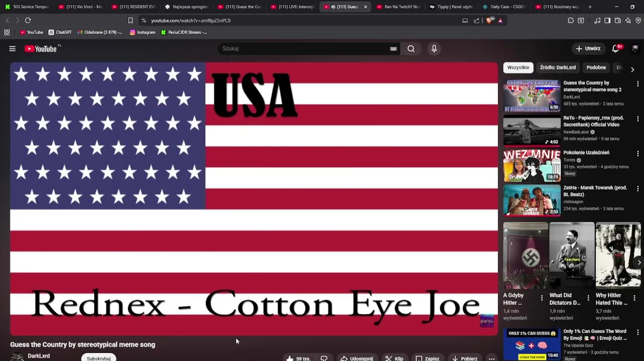This screenshot has width=644, height=361.
Task: Open Guess the Country meme song 2 thumbnail
Action: (532, 95)
